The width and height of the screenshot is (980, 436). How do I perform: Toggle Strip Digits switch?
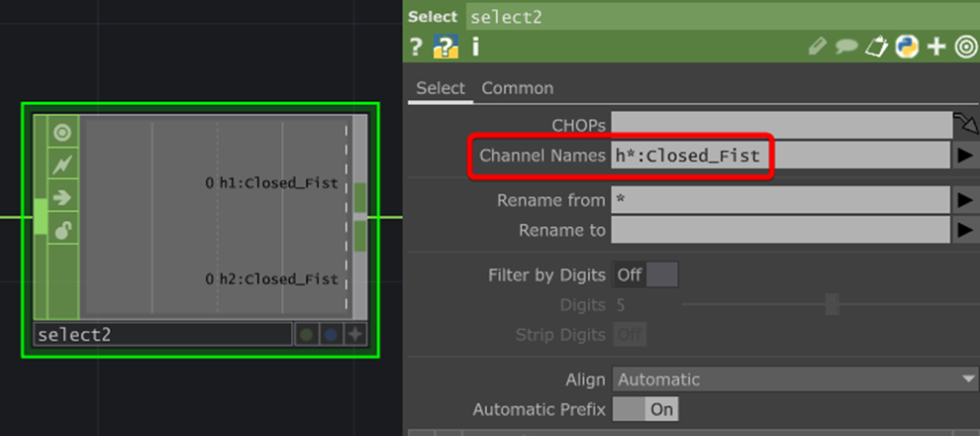630,335
